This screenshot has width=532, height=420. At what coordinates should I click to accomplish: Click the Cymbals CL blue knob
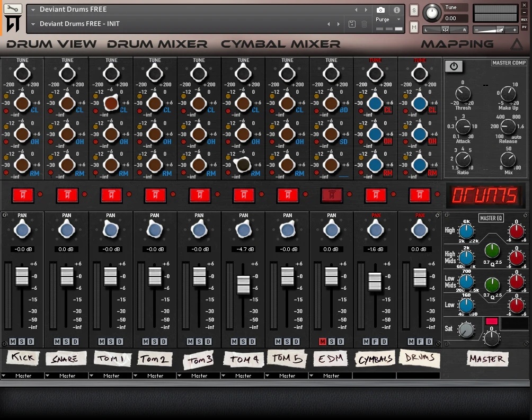(x=375, y=103)
